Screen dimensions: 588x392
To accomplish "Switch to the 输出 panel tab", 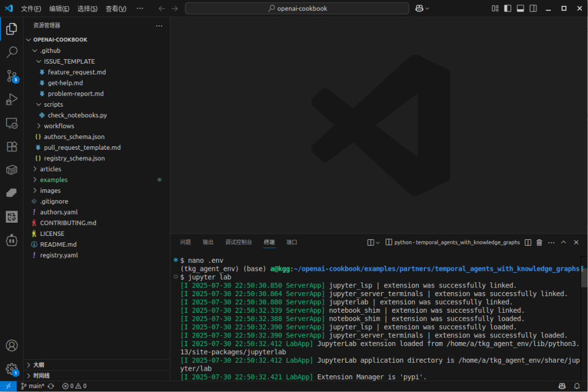I will (208, 242).
